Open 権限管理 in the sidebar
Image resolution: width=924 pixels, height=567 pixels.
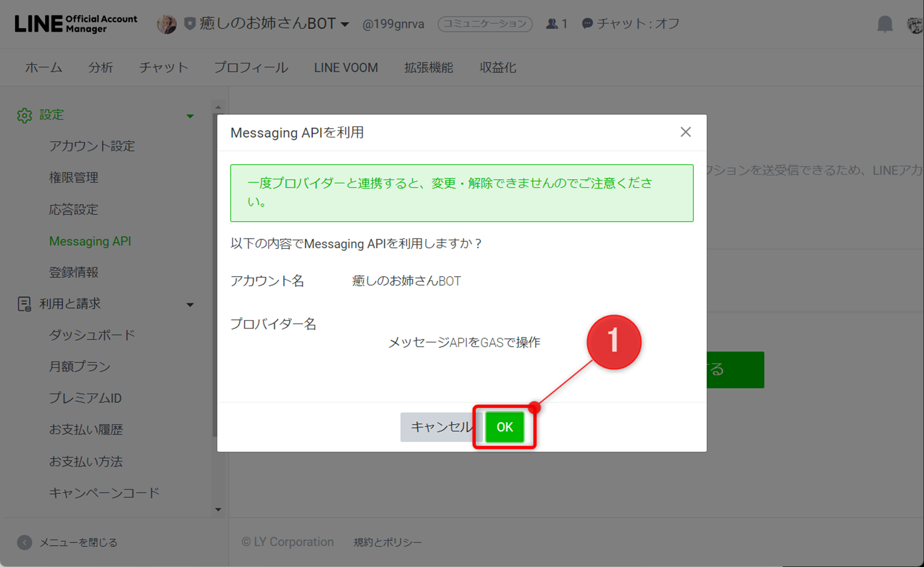pyautogui.click(x=74, y=177)
